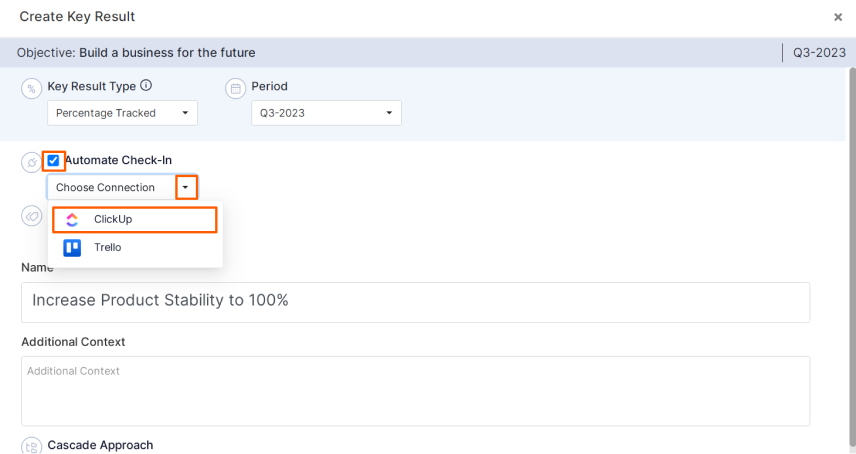Click the info icon next to Key Result Type
856x454 pixels.
[146, 85]
